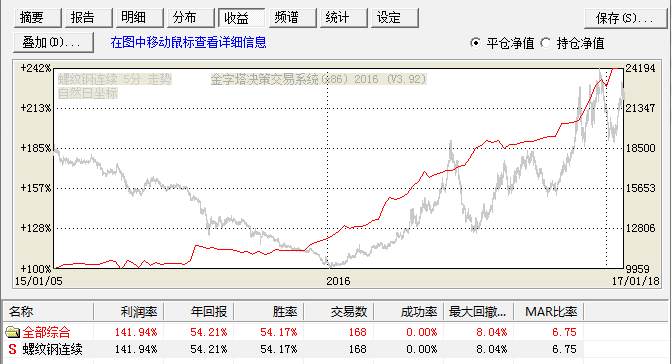Click the red S icon beside 螺纹钢连续
The width and height of the screenshot is (672, 364).
pos(12,349)
